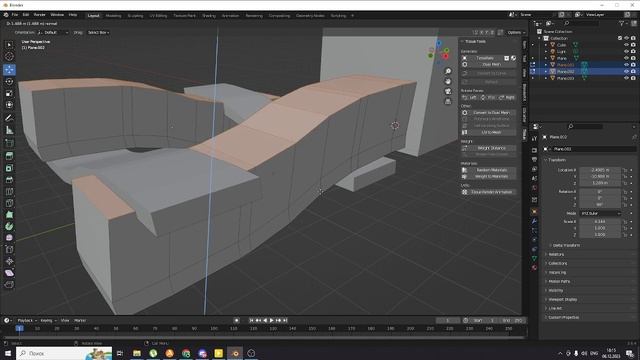Select the Extrude Region tool
640x360 pixels.
click(x=9, y=156)
